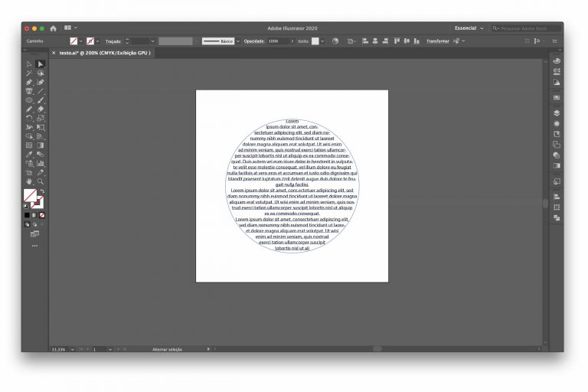Image resolution: width=588 pixels, height=392 pixels.
Task: Pick the Magic Wand tool
Action: coord(29,73)
